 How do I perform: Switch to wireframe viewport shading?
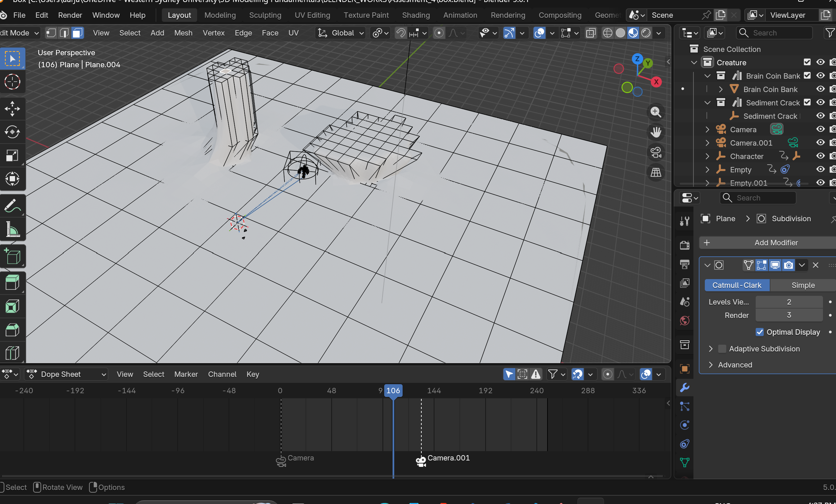(x=607, y=33)
